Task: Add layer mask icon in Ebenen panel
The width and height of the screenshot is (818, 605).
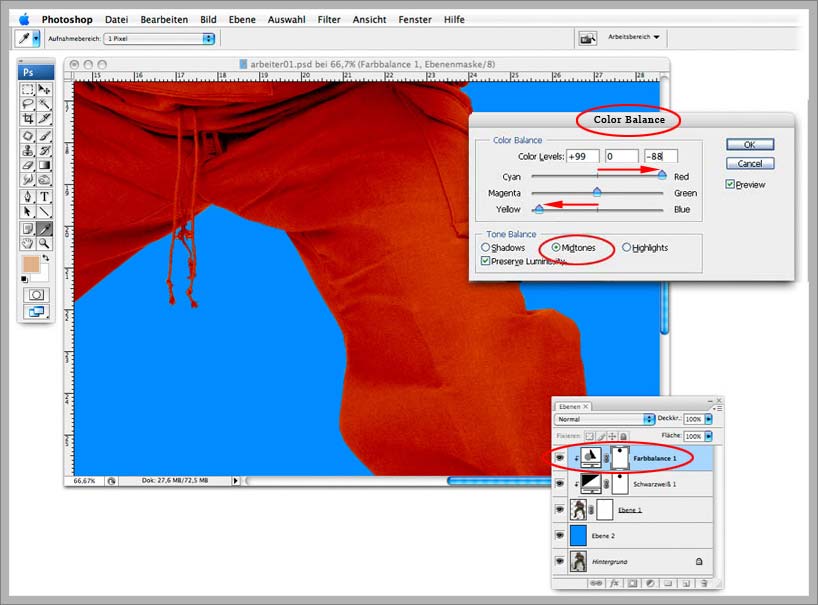Action: coord(632,583)
